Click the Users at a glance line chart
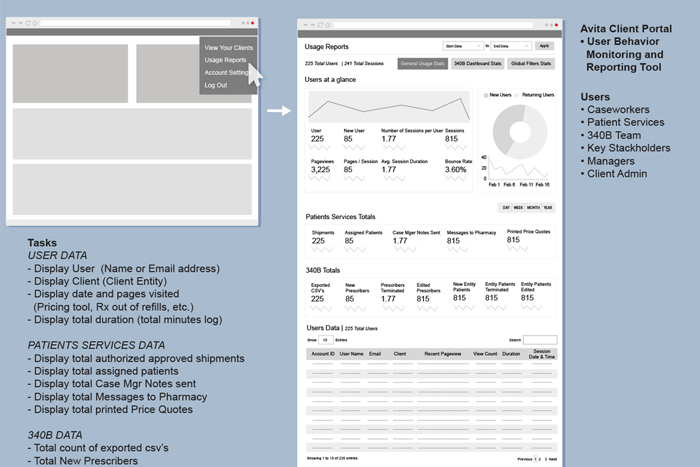The height and width of the screenshot is (467, 700). pyautogui.click(x=389, y=107)
